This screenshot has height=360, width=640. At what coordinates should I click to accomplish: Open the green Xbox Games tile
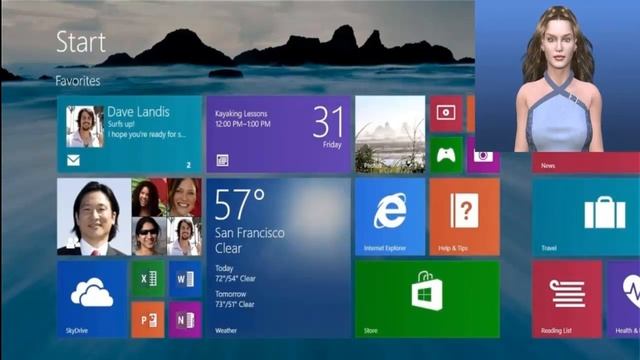pos(446,155)
